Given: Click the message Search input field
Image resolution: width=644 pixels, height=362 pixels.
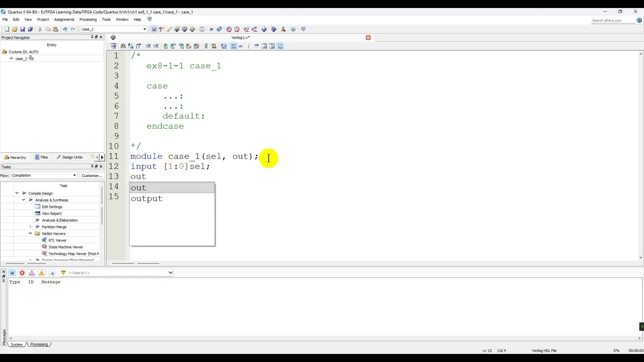Looking at the screenshot, I should (116, 273).
